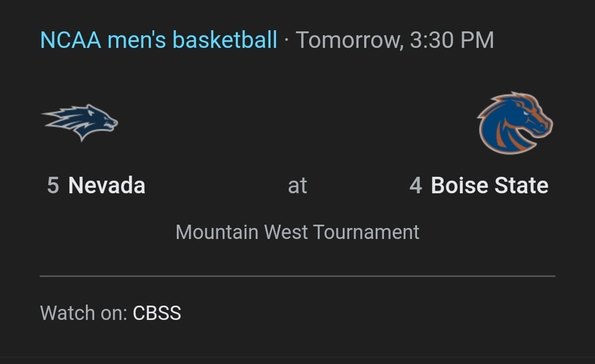
Task: Click the word "basketball" in the header link
Action: 225,40
